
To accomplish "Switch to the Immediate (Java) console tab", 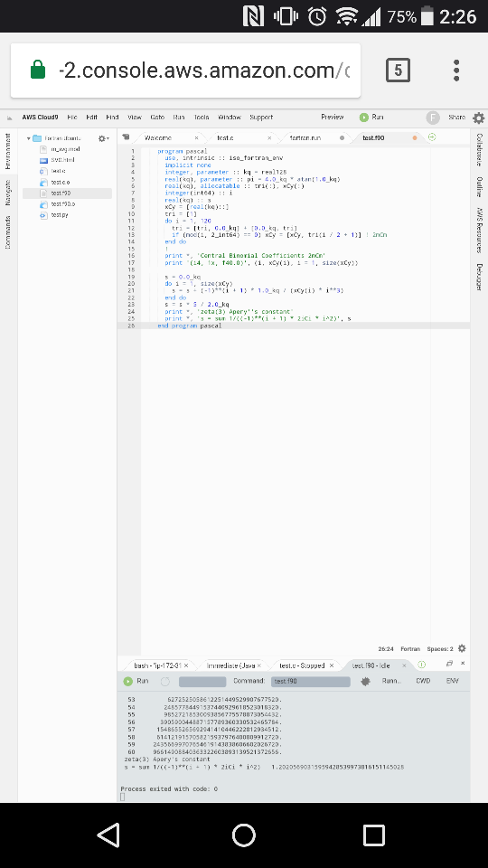I will pyautogui.click(x=230, y=665).
